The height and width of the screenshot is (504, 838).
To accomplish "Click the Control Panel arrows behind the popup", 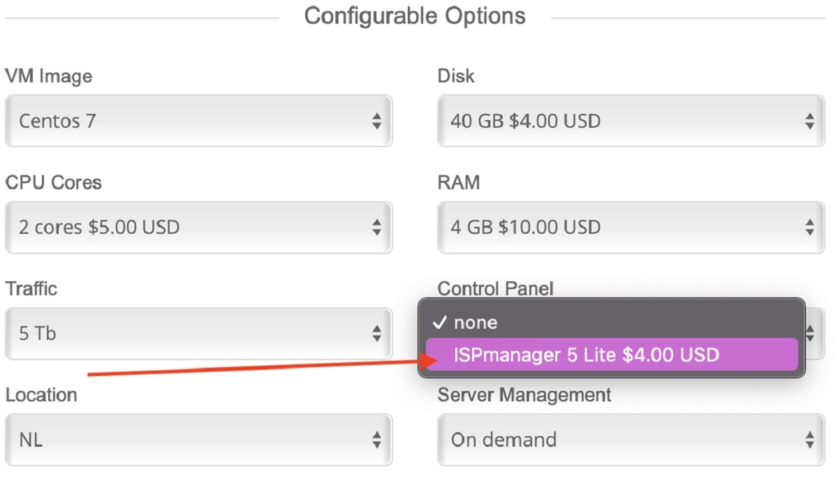I will [811, 334].
